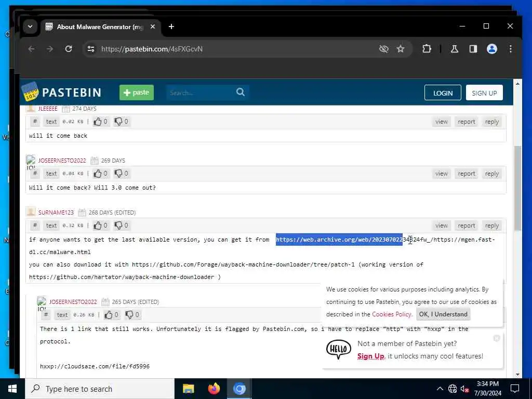
Task: Create a new paste
Action: click(137, 92)
